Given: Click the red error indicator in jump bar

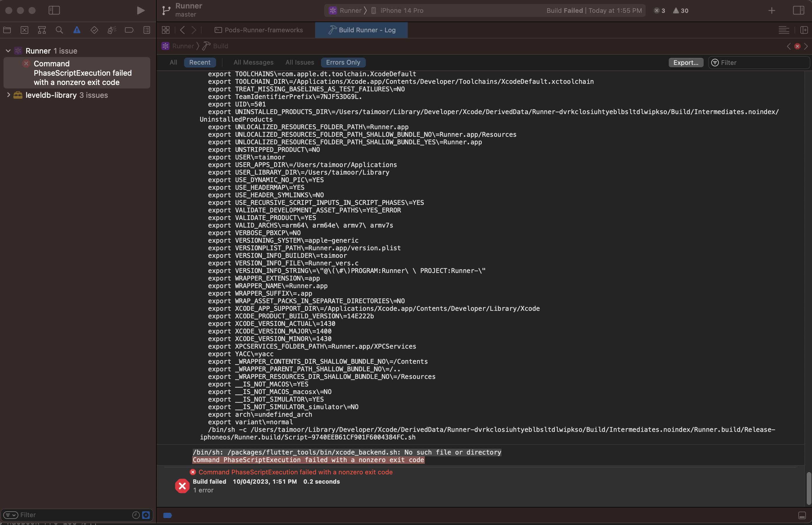Looking at the screenshot, I should pyautogui.click(x=797, y=46).
